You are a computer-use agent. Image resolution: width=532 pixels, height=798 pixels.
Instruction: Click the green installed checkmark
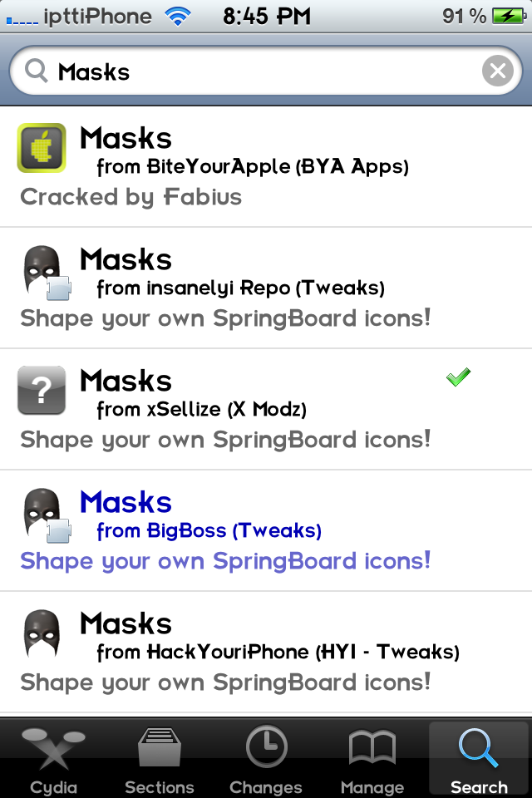pyautogui.click(x=458, y=377)
